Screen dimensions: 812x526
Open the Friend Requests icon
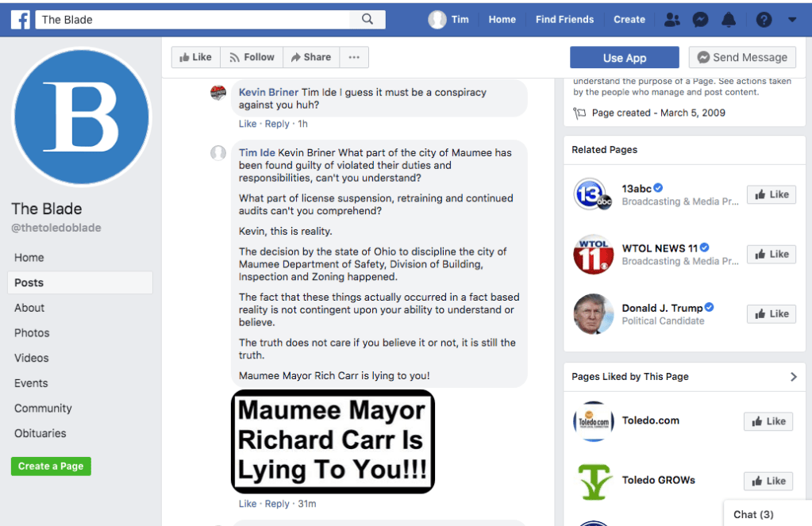pos(672,20)
